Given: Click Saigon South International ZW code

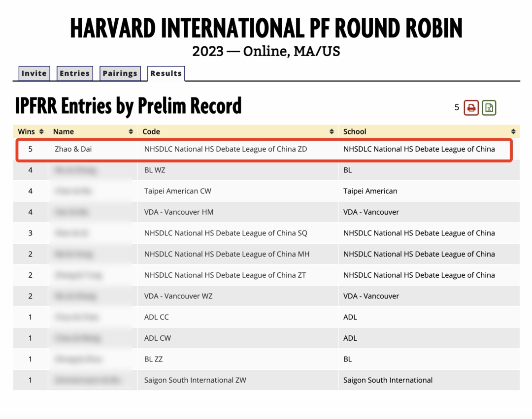Looking at the screenshot, I should click(x=195, y=380).
